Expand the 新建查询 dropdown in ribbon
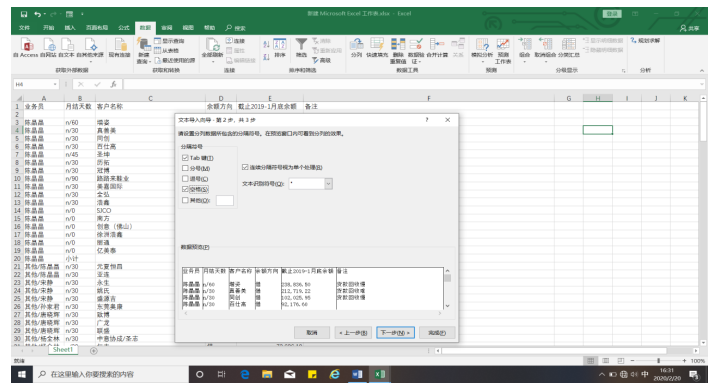Viewport: 724px width, 388px height. pos(144,61)
